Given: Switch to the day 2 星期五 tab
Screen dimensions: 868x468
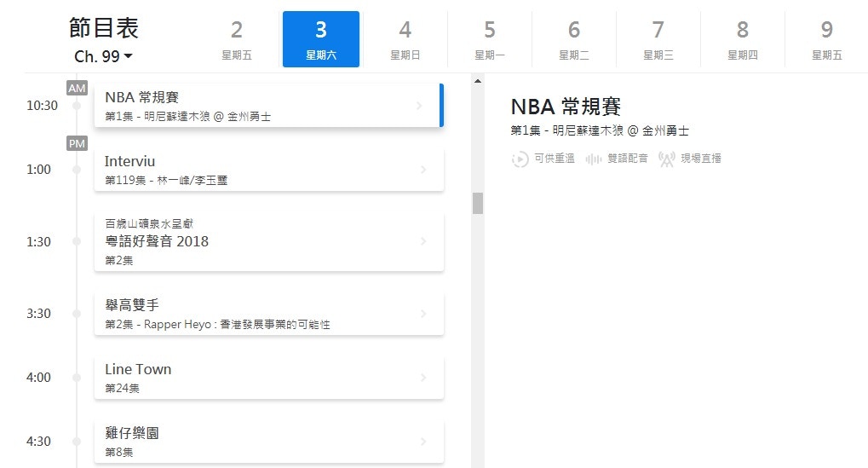Looking at the screenshot, I should click(x=237, y=39).
